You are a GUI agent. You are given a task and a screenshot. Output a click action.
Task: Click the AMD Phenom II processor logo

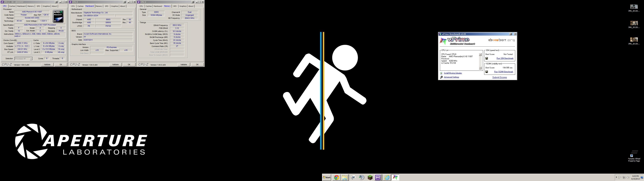coord(58,16)
